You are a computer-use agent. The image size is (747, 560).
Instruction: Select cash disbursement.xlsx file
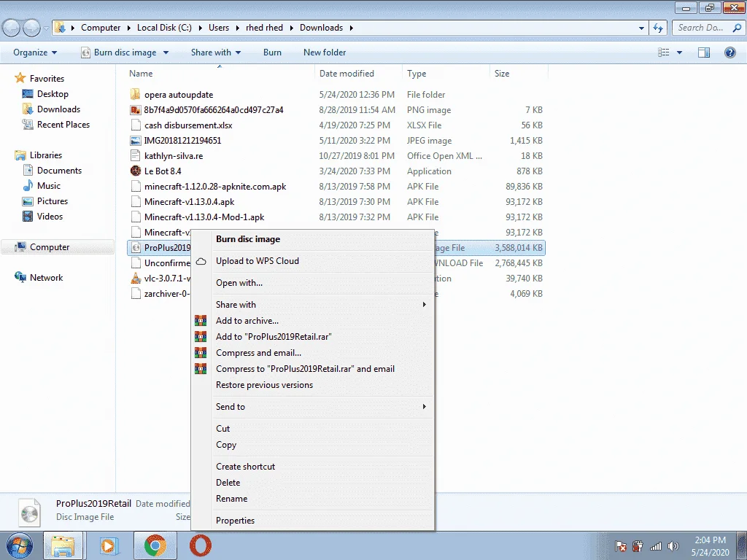[x=188, y=125]
